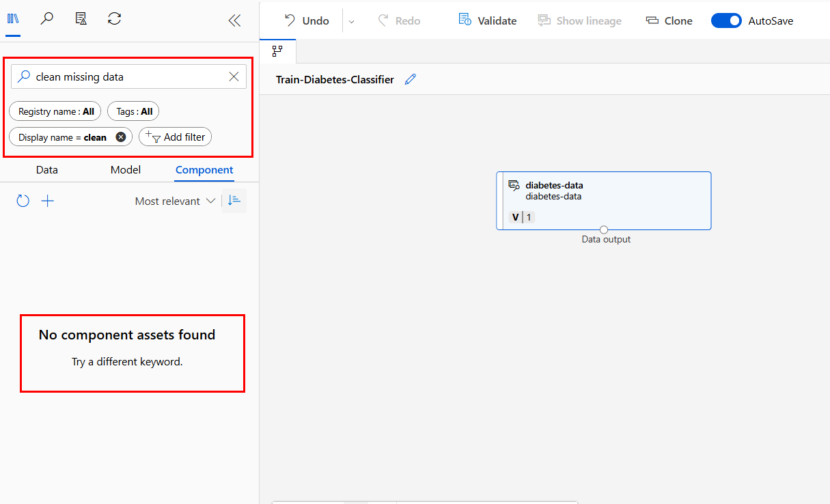Change sort direction with the sort order icon

[234, 200]
